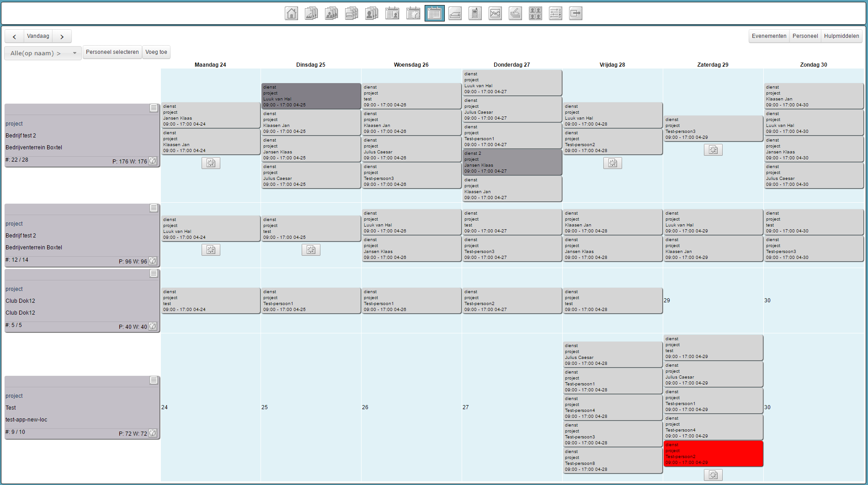Image resolution: width=868 pixels, height=485 pixels.
Task: Select the red Test-persoon2 shift block
Action: coord(713,453)
